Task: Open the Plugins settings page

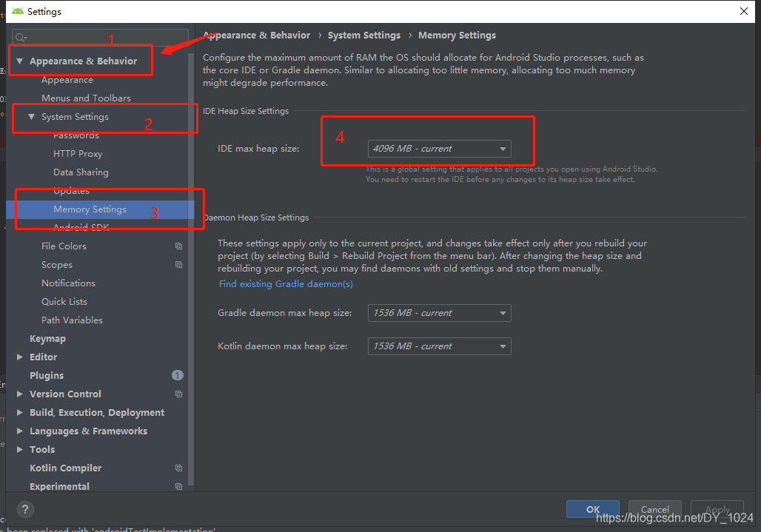Action: pyautogui.click(x=47, y=375)
